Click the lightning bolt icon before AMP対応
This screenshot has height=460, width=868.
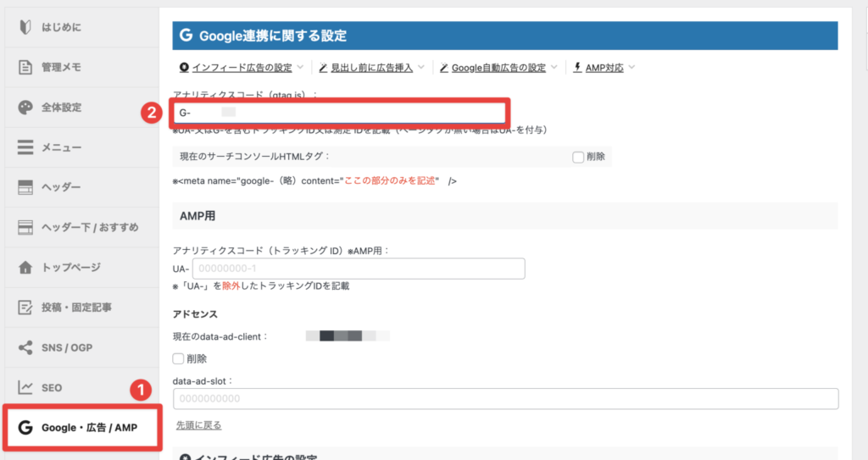coord(577,68)
